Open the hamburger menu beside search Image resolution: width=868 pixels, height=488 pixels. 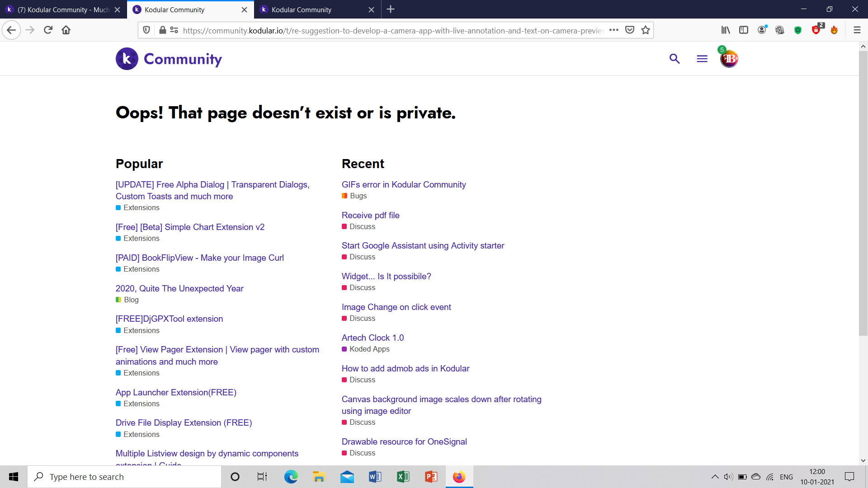[702, 59]
